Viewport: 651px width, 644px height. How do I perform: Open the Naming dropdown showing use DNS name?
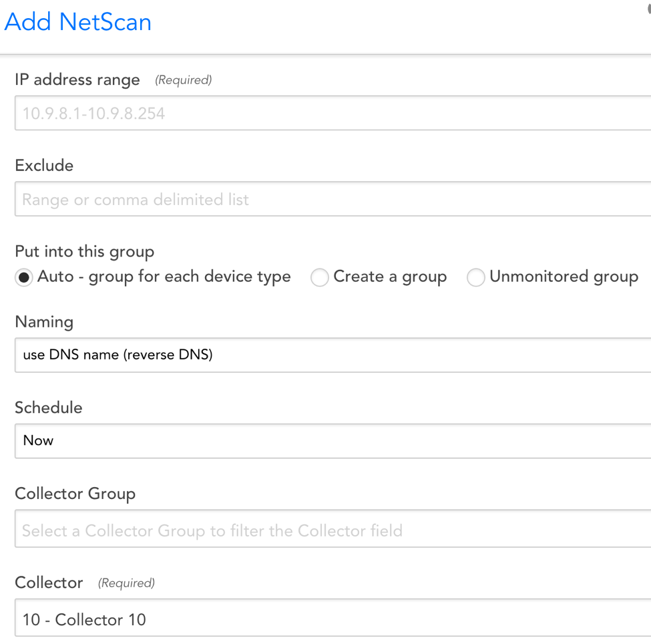point(333,355)
